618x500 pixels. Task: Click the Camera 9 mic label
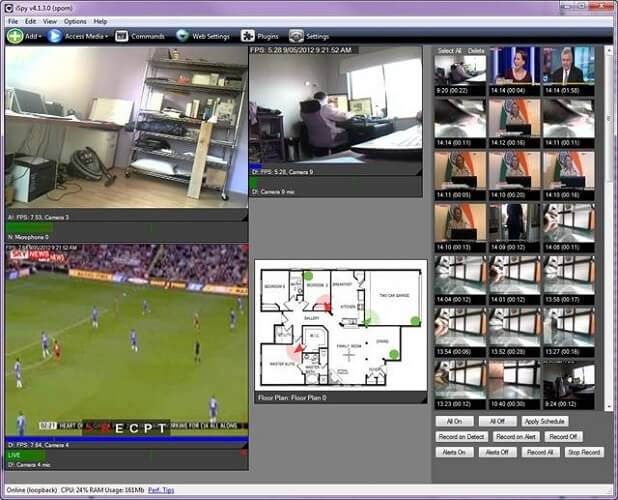[274, 192]
